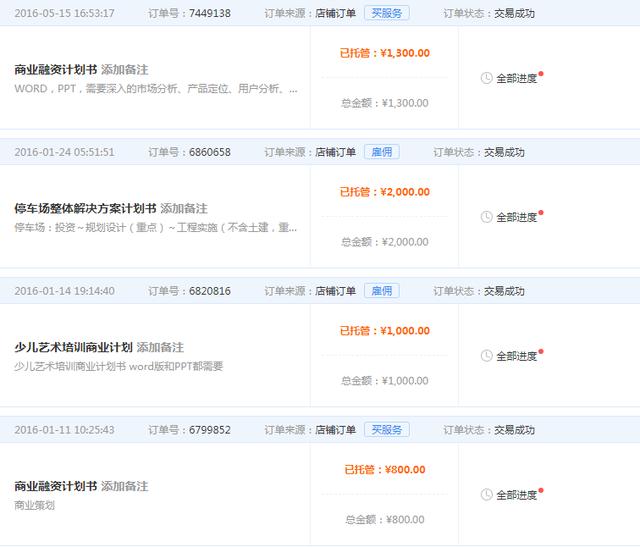This screenshot has width=640, height=547.
Task: Open 商业融资计划书 in the ¥1,300 order
Action: [x=56, y=70]
